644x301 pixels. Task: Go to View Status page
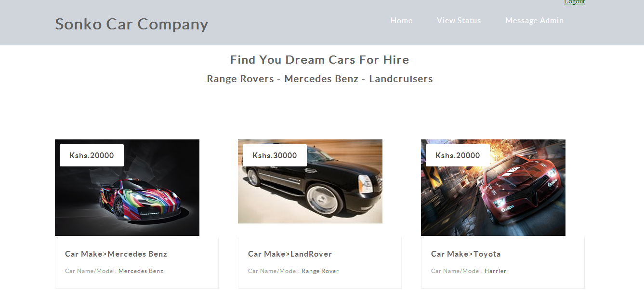tap(459, 20)
